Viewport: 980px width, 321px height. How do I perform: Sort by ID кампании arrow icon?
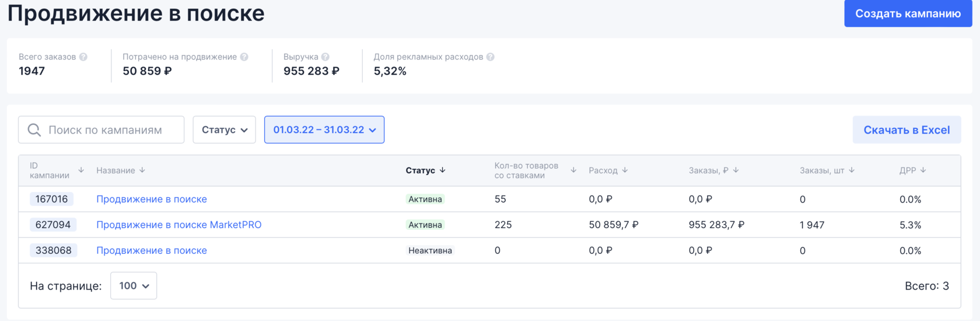(x=81, y=170)
